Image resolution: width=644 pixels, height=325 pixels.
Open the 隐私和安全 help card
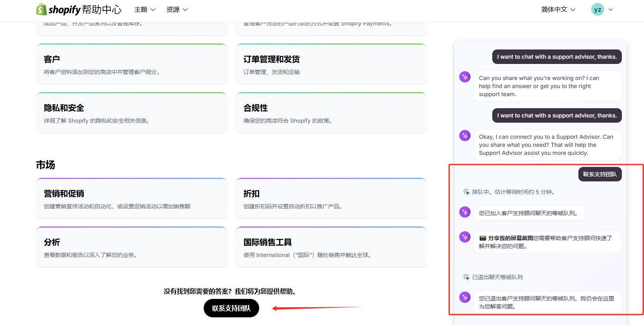click(132, 113)
